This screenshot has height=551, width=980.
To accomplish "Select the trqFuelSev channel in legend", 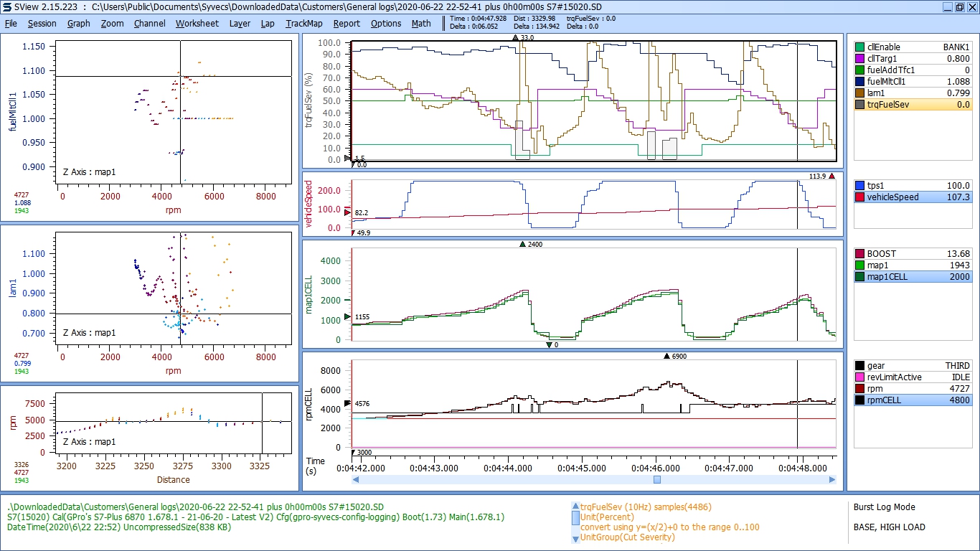I will (x=913, y=105).
